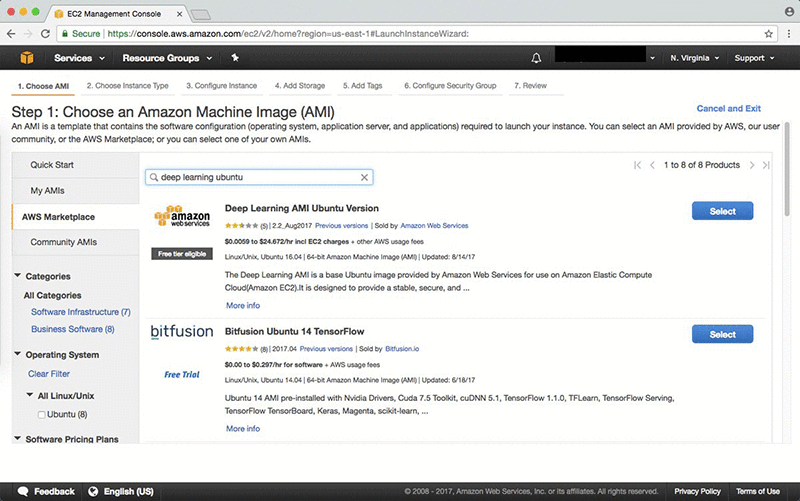Collapse Software Pricing Plans section
Viewport: 800px width, 501px height.
pyautogui.click(x=17, y=438)
